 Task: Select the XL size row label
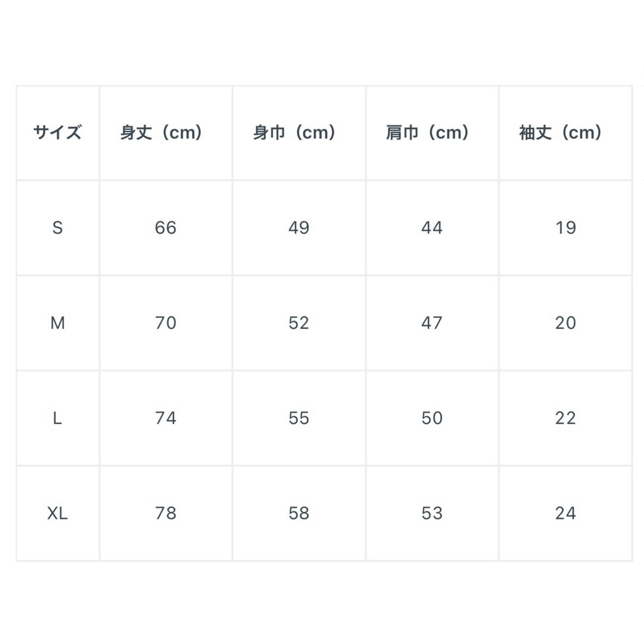57,513
